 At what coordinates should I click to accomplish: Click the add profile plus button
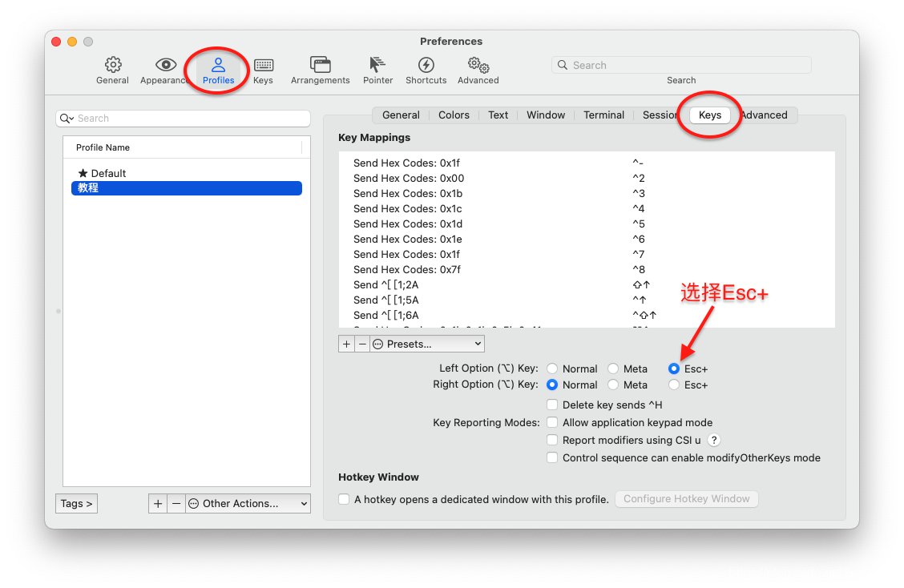pyautogui.click(x=158, y=503)
